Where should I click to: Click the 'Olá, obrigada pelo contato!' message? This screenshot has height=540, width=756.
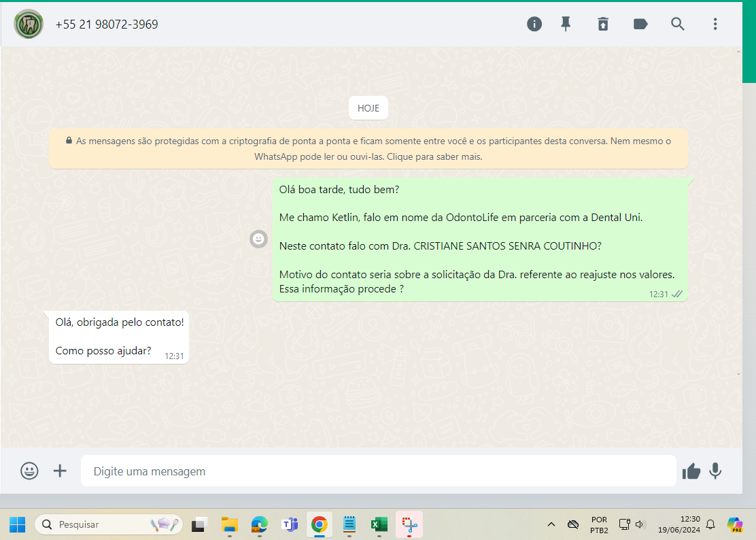click(x=120, y=322)
